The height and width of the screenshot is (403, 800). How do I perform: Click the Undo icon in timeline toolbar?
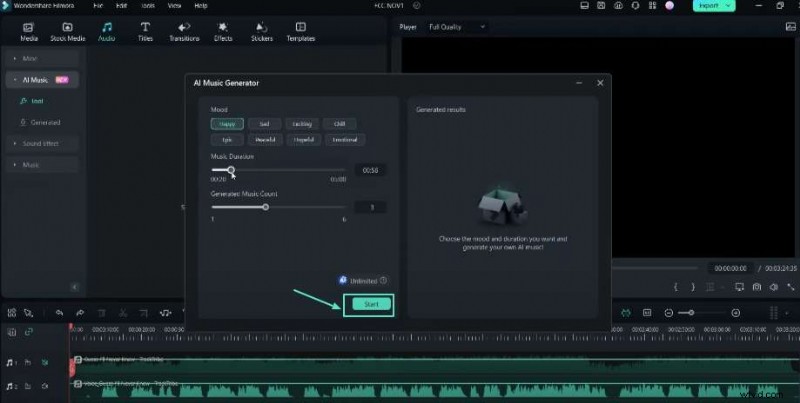(x=60, y=313)
